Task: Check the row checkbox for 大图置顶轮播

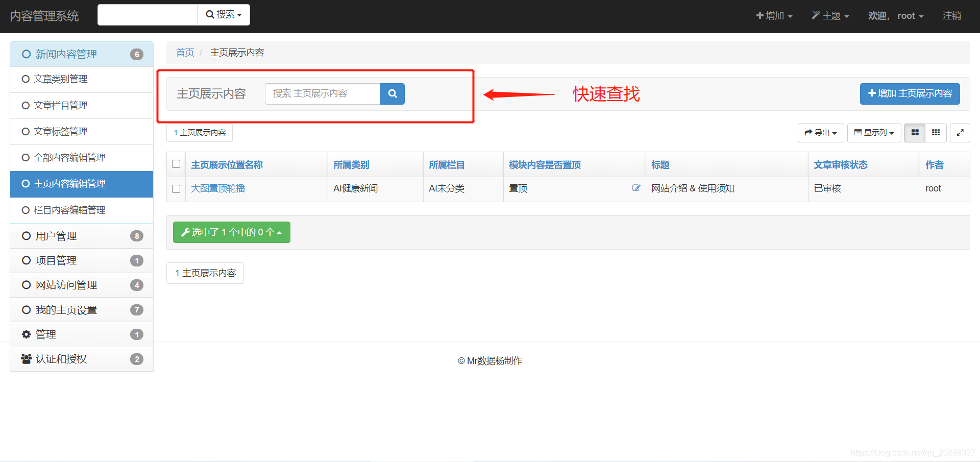Action: point(176,189)
